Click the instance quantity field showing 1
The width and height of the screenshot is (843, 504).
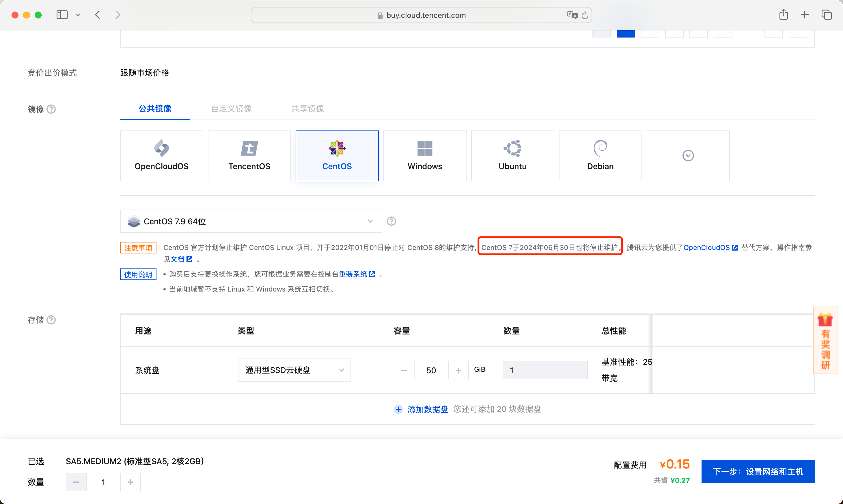tap(103, 482)
